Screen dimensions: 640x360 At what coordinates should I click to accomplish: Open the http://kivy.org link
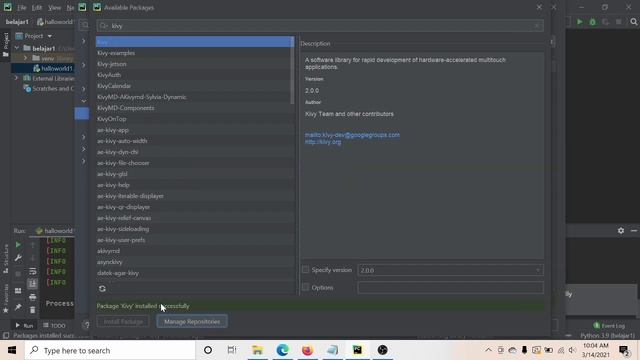tap(323, 142)
